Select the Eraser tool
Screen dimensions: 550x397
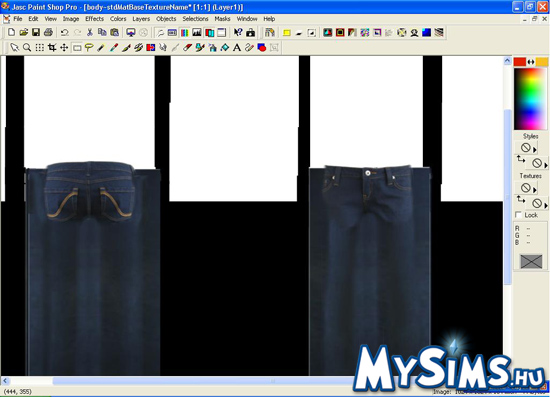pyautogui.click(x=188, y=47)
